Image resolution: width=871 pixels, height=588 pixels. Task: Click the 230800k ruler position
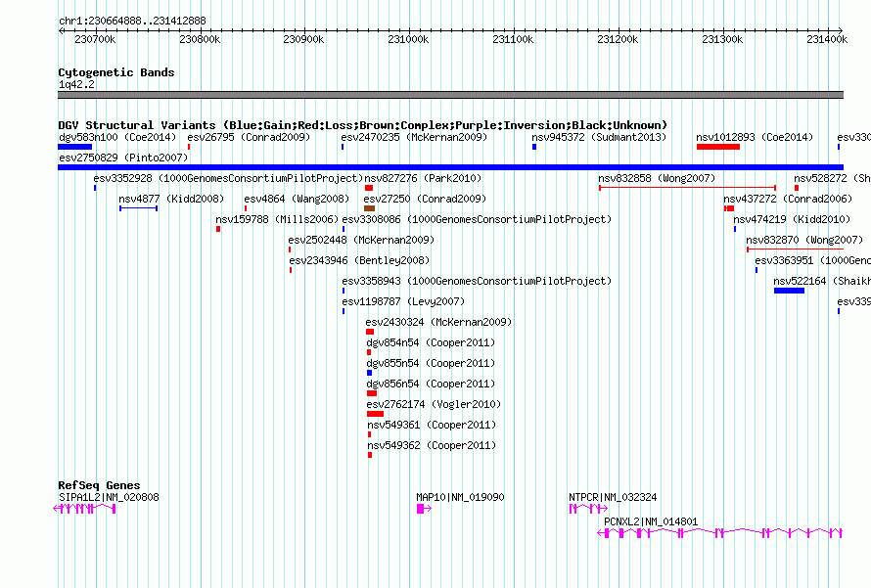click(x=200, y=39)
